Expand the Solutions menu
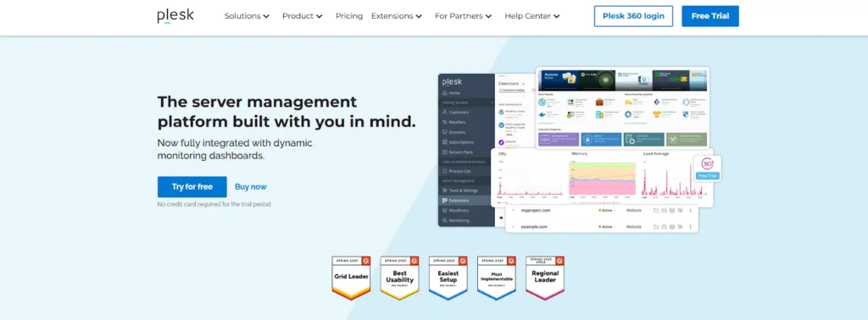The width and height of the screenshot is (868, 320). click(x=247, y=16)
